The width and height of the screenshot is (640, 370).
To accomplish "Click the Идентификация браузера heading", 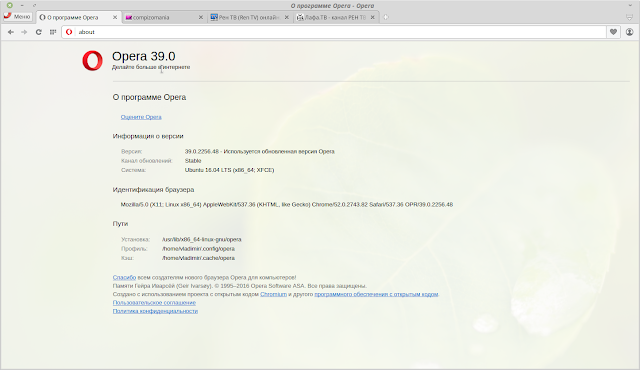I will click(153, 190).
